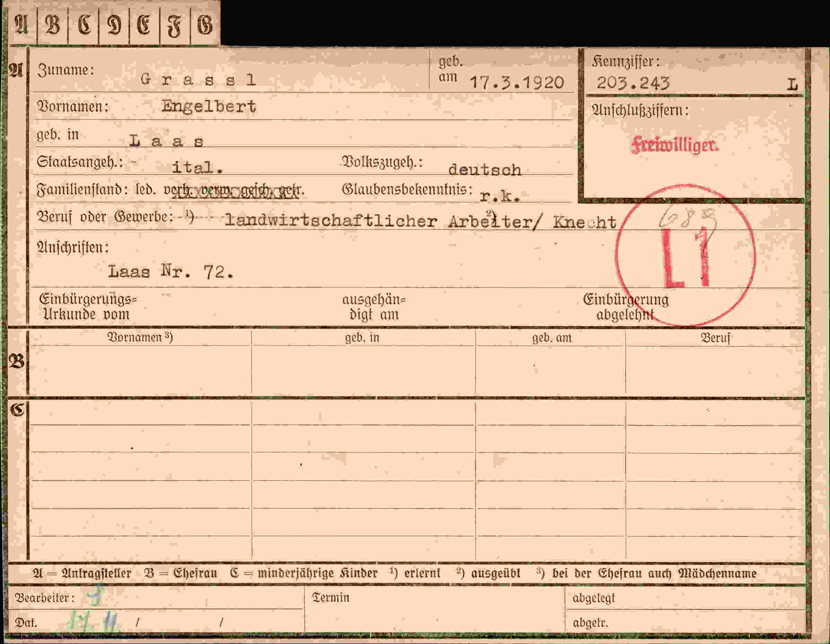Click the 'Volkszugeh.:' label
This screenshot has height=644, width=830.
pos(382,162)
